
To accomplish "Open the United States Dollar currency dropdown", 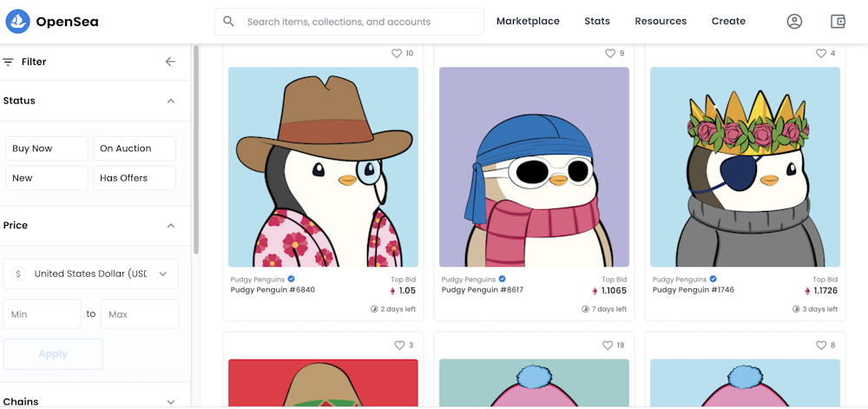I will 90,274.
